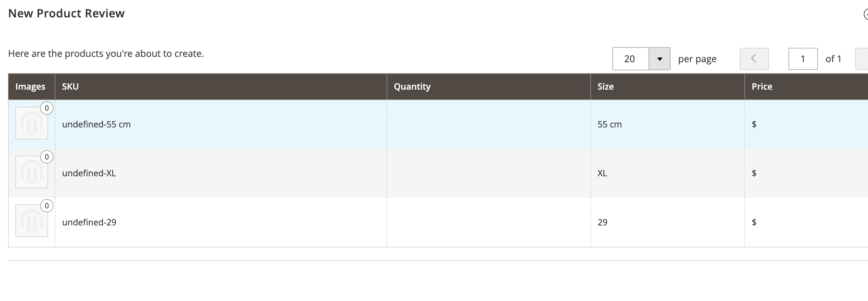This screenshot has height=301, width=868.
Task: Sort by the SKU column header
Action: [70, 86]
